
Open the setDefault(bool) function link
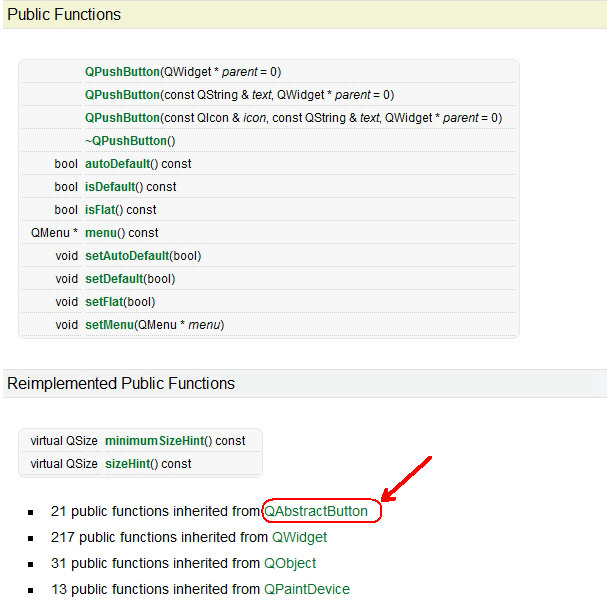tap(114, 279)
